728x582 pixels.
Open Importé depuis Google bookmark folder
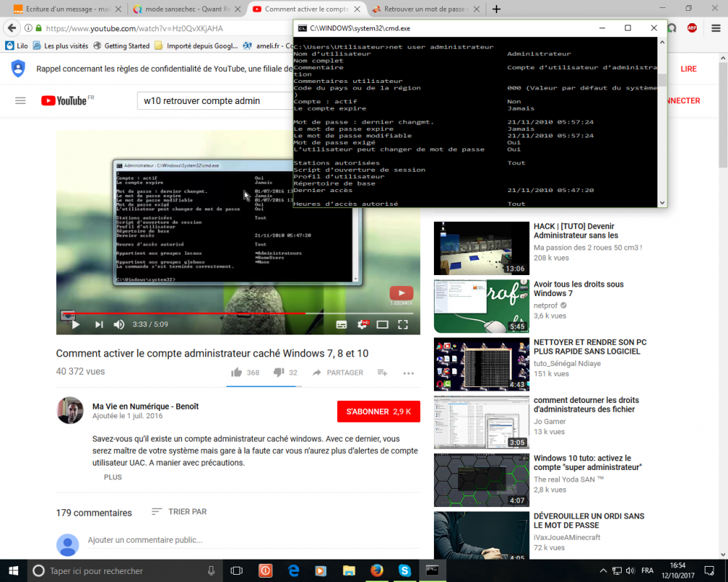tap(197, 46)
